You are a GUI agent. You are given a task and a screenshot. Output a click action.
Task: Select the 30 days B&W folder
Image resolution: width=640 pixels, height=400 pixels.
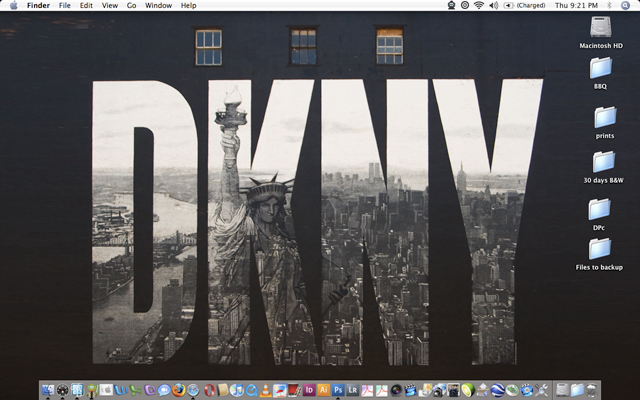(x=603, y=167)
